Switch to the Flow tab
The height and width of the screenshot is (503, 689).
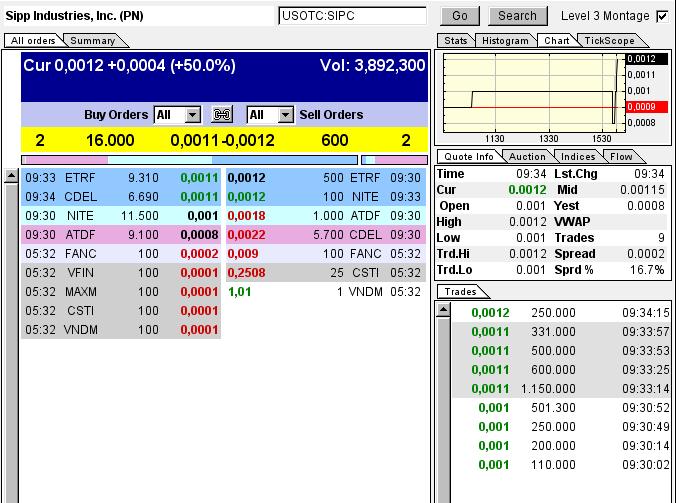621,157
